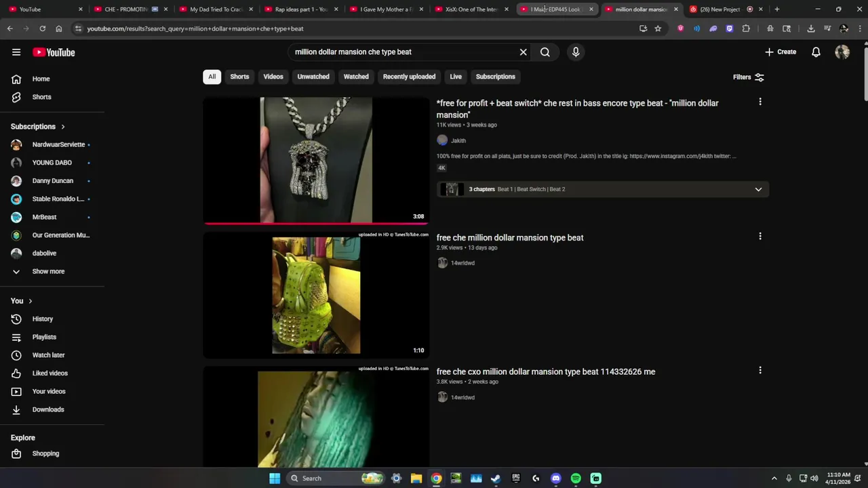Switch to the 'XisX: One of The Inte' tab
Screen dimensions: 868x488
point(471,9)
